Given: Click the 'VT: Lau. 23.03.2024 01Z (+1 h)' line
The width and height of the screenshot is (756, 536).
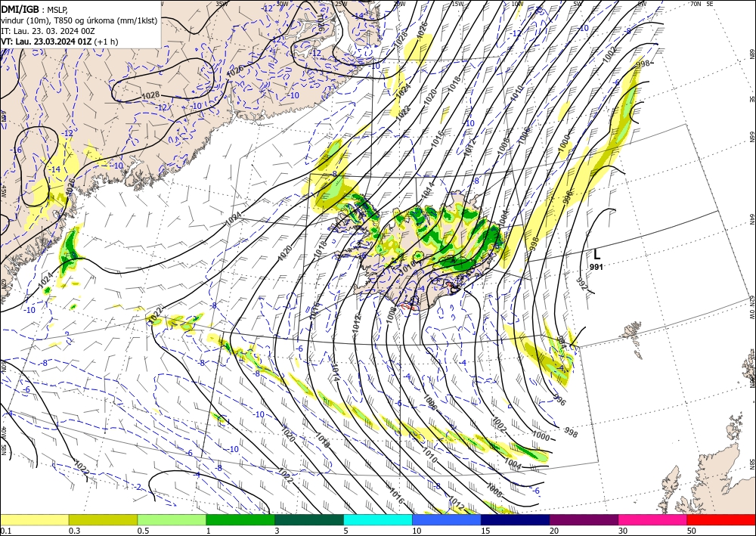Looking at the screenshot, I should tap(60, 42).
